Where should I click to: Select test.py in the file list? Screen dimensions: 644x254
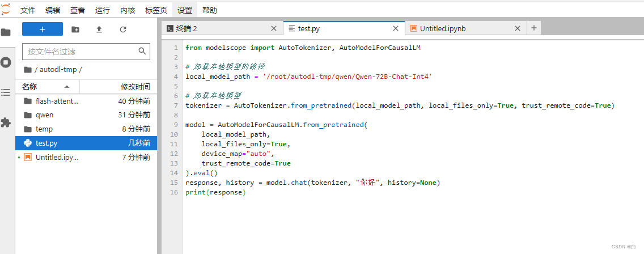tap(86, 143)
